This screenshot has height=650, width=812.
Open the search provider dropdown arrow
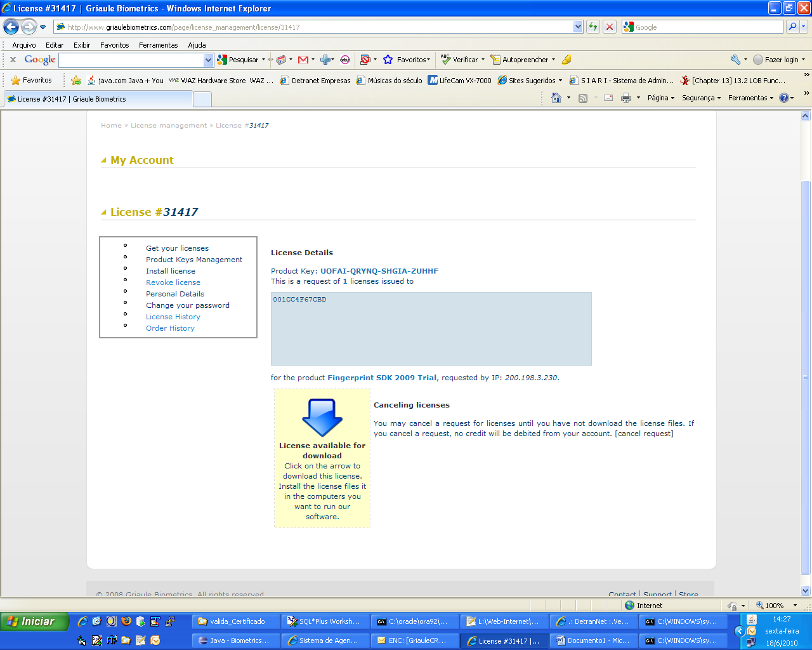[x=804, y=27]
